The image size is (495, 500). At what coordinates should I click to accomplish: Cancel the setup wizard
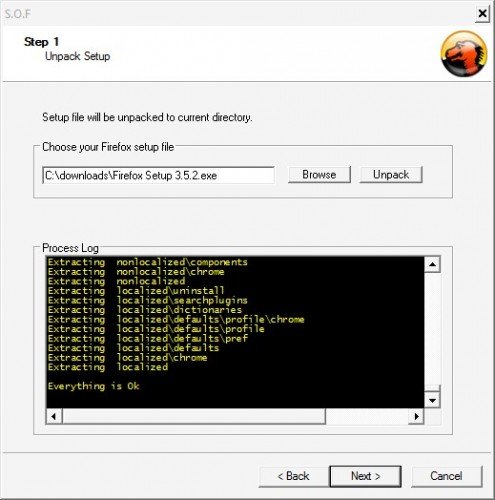(x=446, y=476)
